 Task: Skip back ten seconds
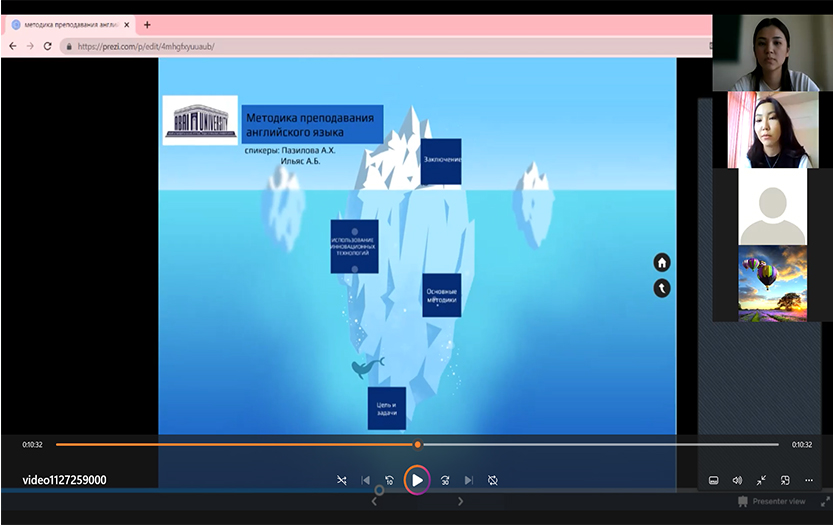389,480
